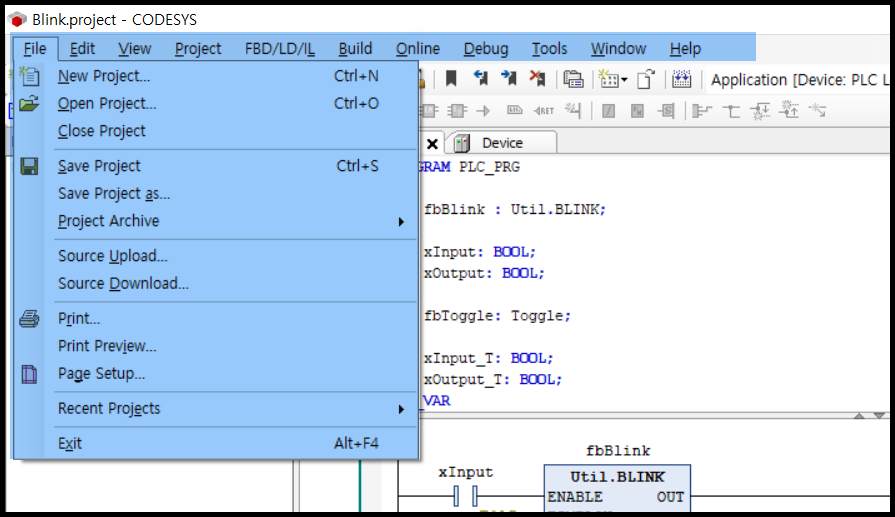Select Print... from File menu
The width and height of the screenshot is (895, 517).
[x=217, y=318]
